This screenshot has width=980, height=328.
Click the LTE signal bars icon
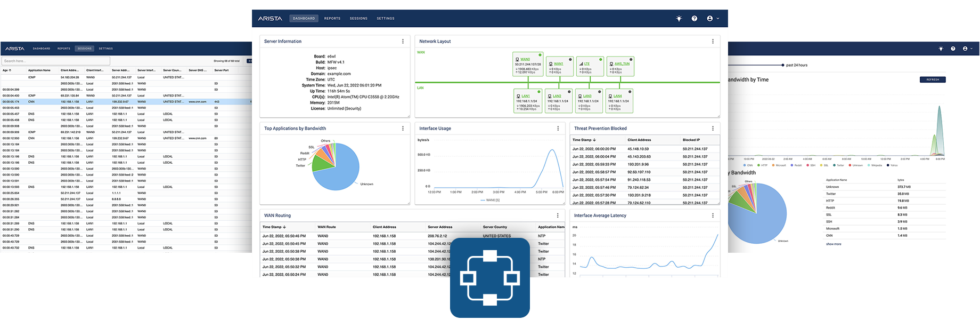[581, 63]
